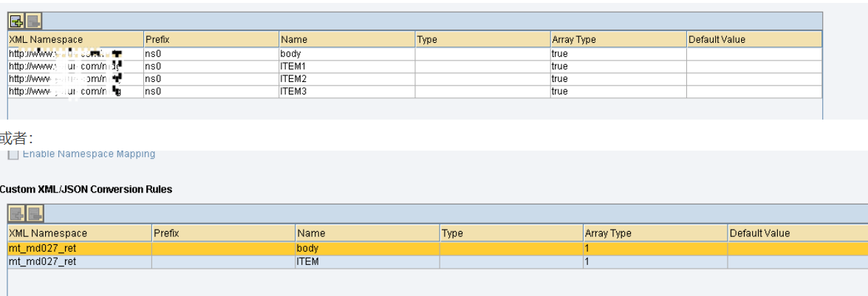Enable the Namespace Mapping checkbox

coord(13,154)
